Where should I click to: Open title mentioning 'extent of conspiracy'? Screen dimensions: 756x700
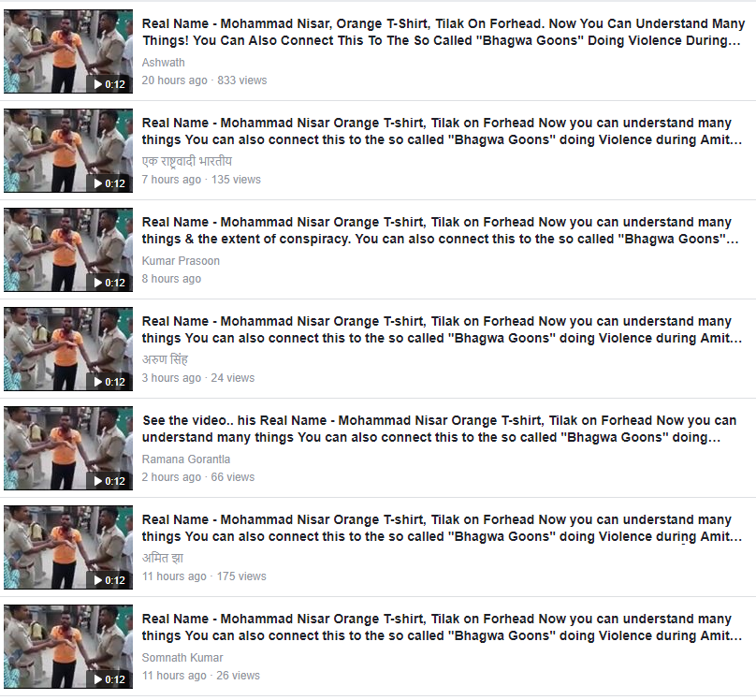tap(440, 230)
